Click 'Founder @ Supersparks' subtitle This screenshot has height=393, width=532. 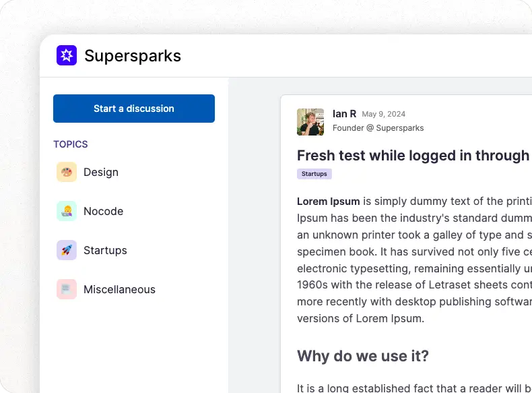pos(378,128)
